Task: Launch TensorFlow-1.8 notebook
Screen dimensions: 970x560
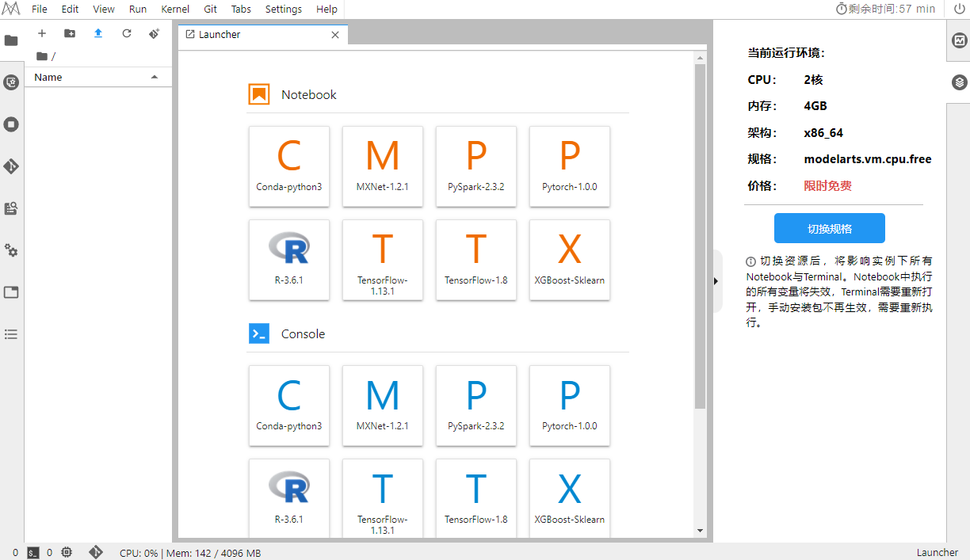Action: pyautogui.click(x=476, y=260)
